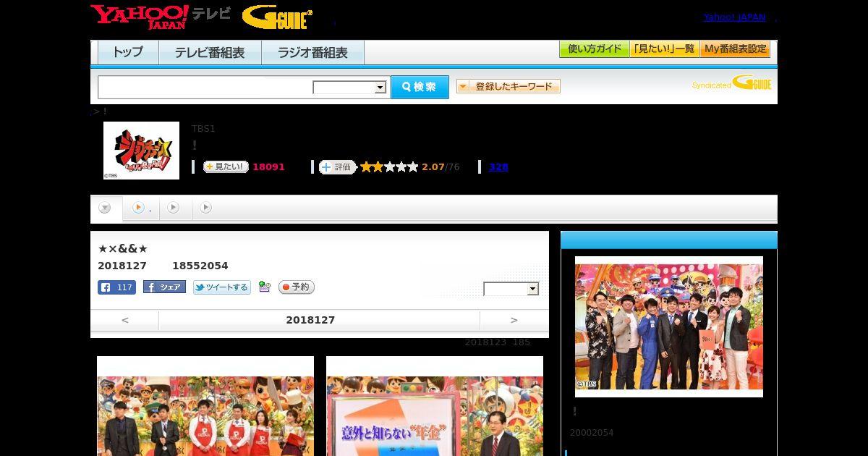Expand 登録したキーワード dropdown
868x456 pixels.
pyautogui.click(x=509, y=86)
